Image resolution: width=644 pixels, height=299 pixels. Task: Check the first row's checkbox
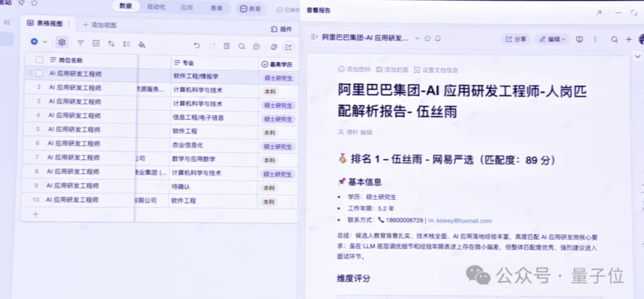click(x=39, y=73)
